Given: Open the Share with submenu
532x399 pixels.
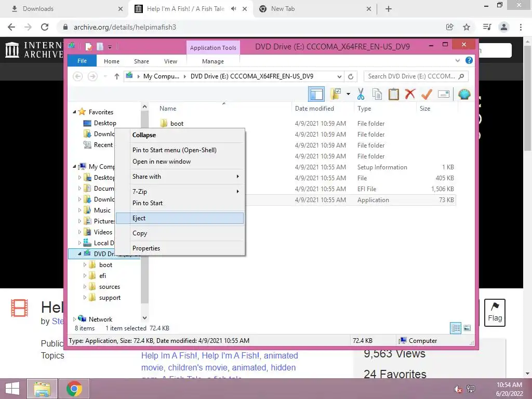Looking at the screenshot, I should click(180, 177).
